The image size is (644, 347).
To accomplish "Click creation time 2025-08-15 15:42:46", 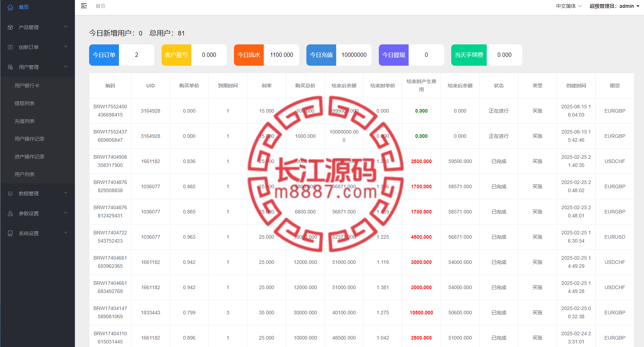I will pos(576,136).
